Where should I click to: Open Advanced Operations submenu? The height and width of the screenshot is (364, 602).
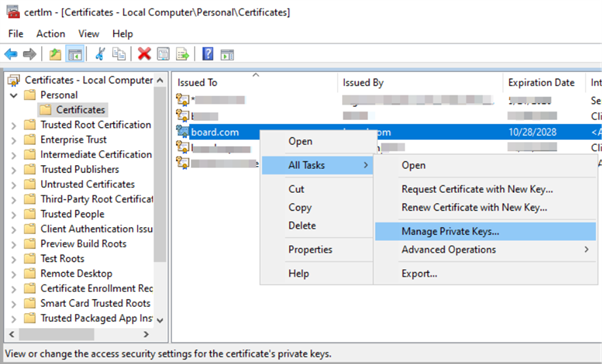click(x=485, y=250)
